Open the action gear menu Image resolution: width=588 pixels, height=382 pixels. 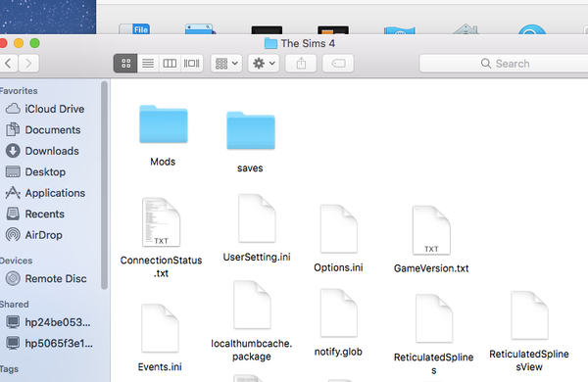264,64
